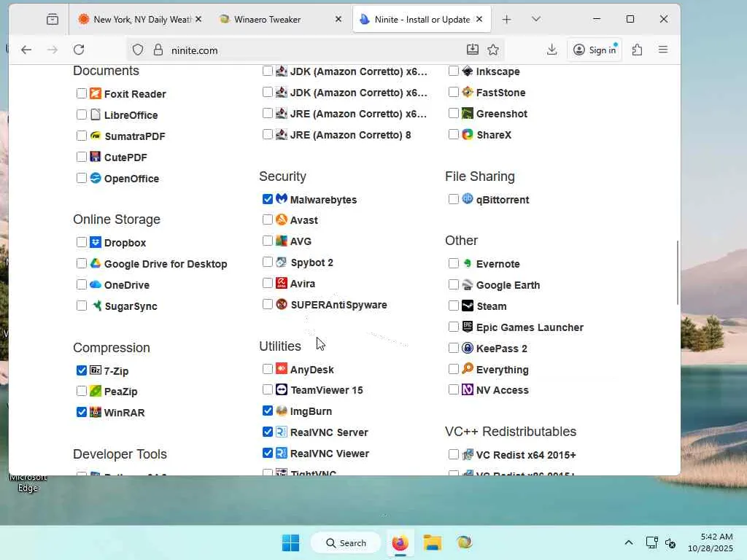Image resolution: width=747 pixels, height=560 pixels.
Task: Close the New York Weather tab
Action: click(x=198, y=19)
